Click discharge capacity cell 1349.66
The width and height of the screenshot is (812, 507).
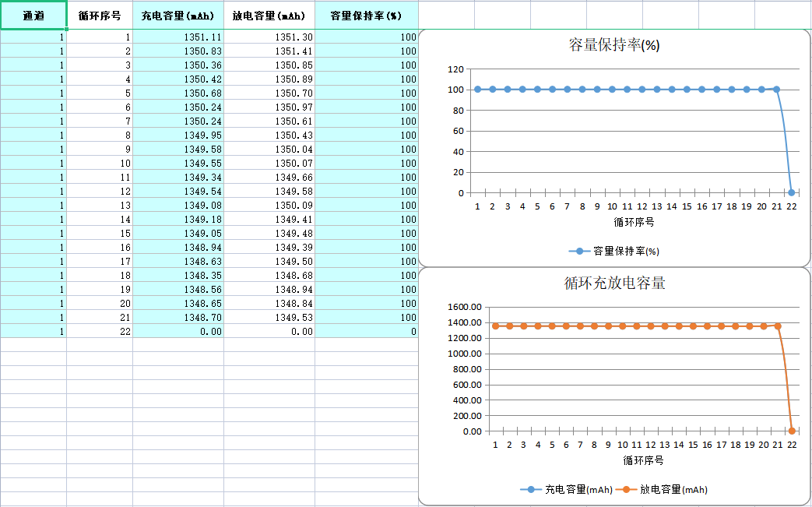[x=269, y=177]
